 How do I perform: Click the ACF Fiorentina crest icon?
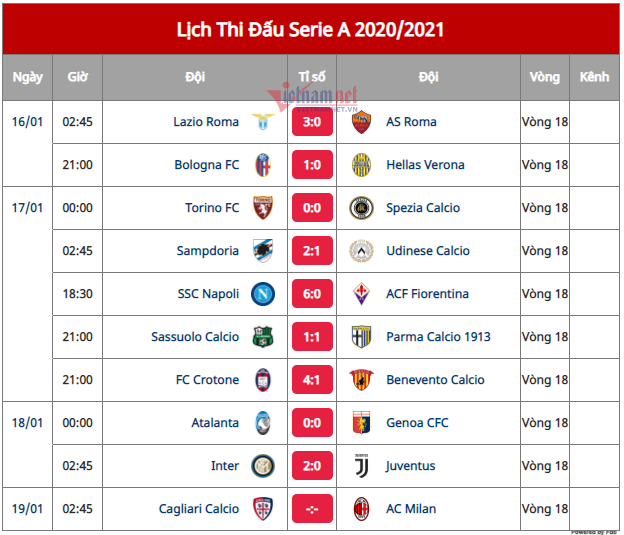361,294
